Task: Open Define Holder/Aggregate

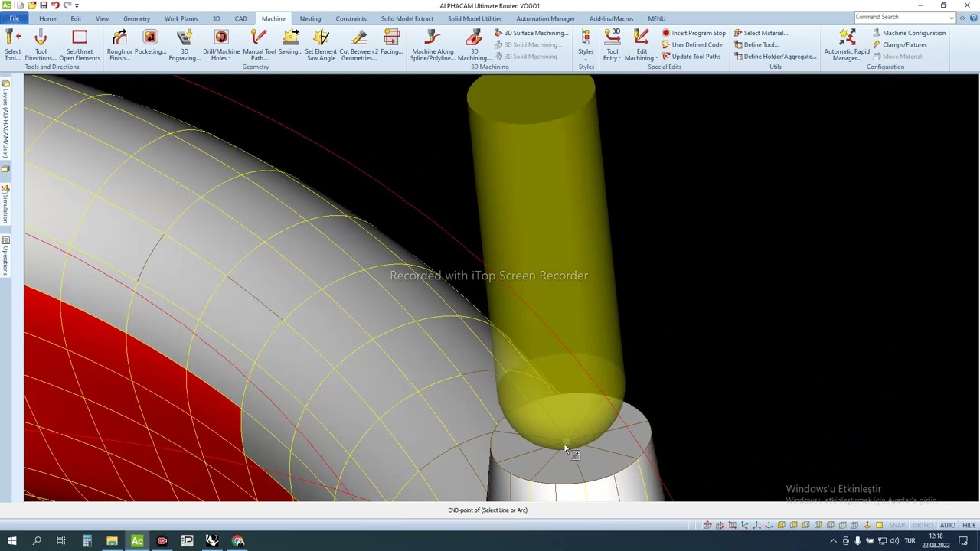Action: [x=775, y=56]
